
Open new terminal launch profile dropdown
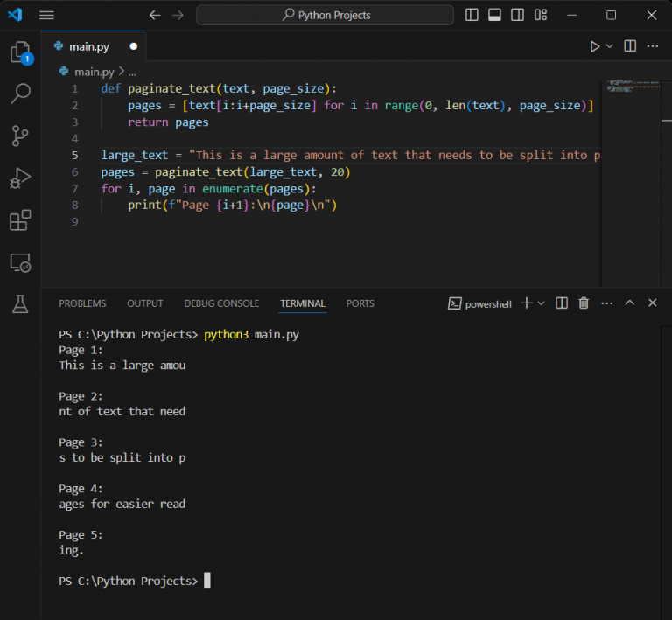[542, 303]
